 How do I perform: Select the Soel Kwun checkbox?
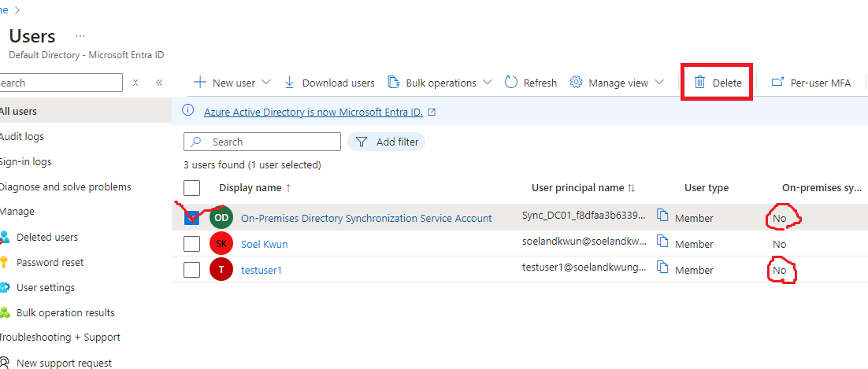(191, 244)
